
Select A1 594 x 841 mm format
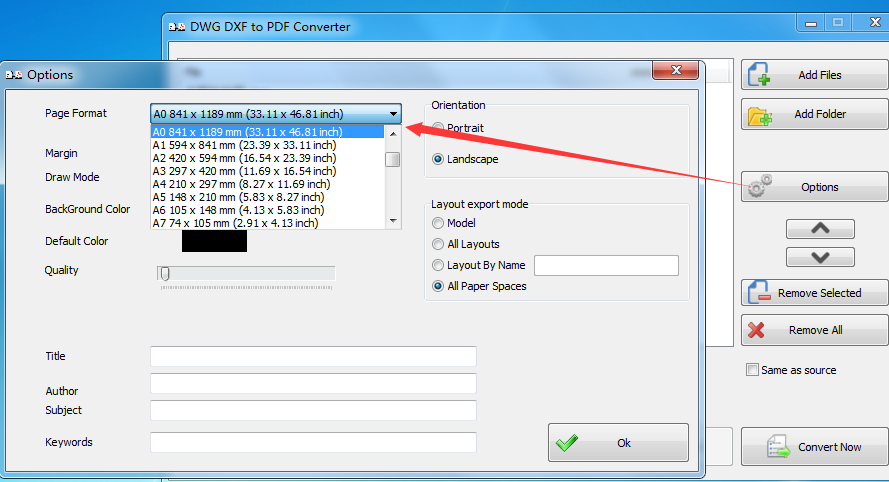[x=268, y=145]
